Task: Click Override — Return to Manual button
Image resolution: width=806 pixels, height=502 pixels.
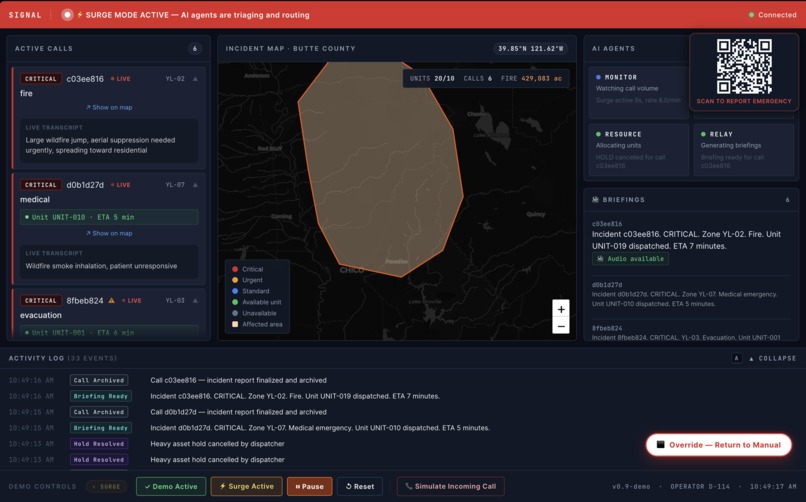Action: (x=719, y=445)
